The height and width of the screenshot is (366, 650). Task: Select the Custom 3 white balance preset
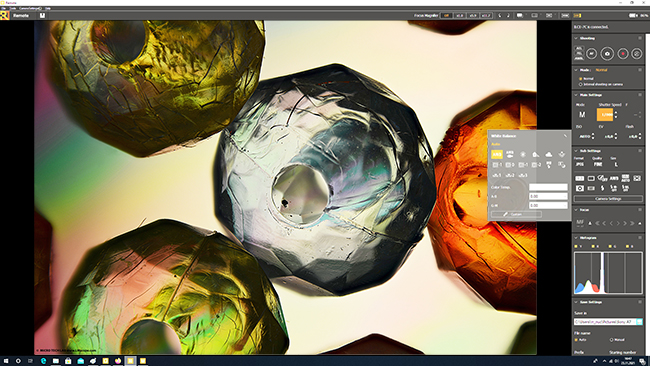523,175
